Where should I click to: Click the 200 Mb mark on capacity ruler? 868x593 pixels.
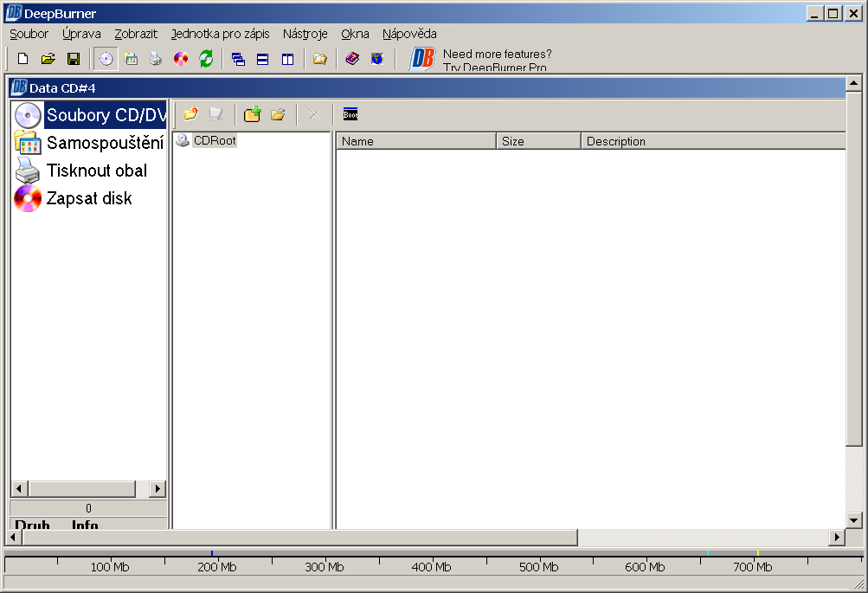coord(216,567)
